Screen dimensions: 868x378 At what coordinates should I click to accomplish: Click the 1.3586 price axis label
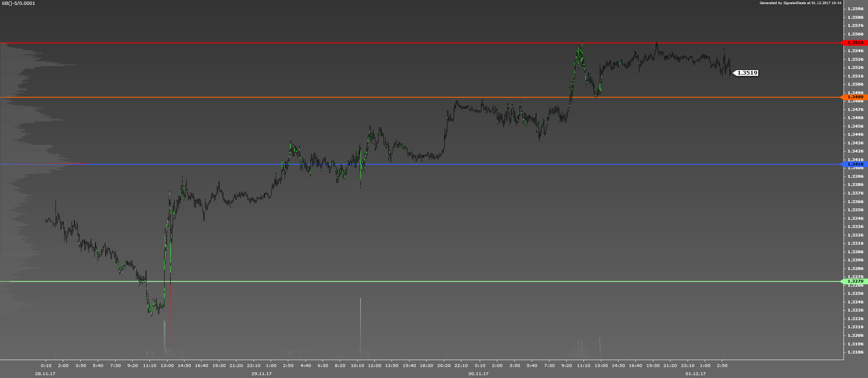click(855, 17)
